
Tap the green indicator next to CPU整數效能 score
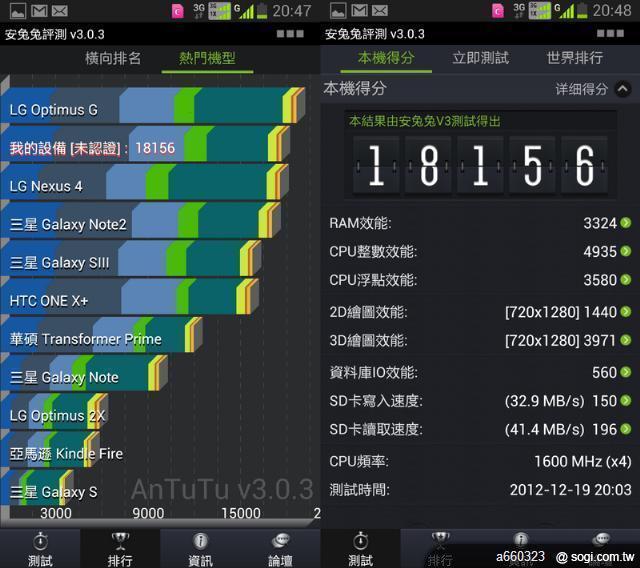coord(626,251)
